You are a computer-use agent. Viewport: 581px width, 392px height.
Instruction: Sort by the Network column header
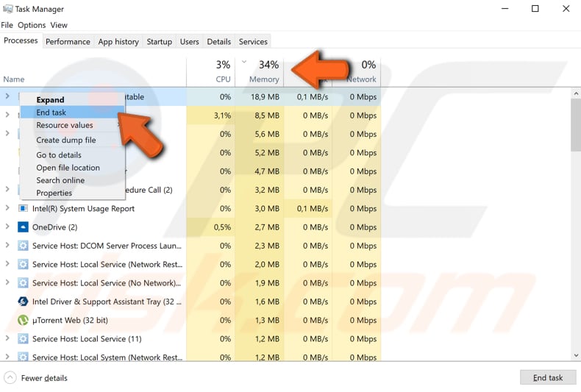357,72
